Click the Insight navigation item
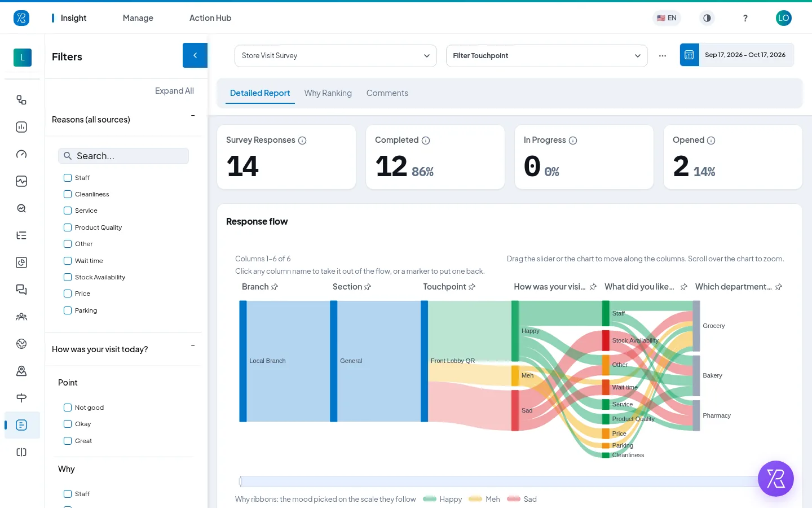This screenshot has width=812, height=508. 74,18
